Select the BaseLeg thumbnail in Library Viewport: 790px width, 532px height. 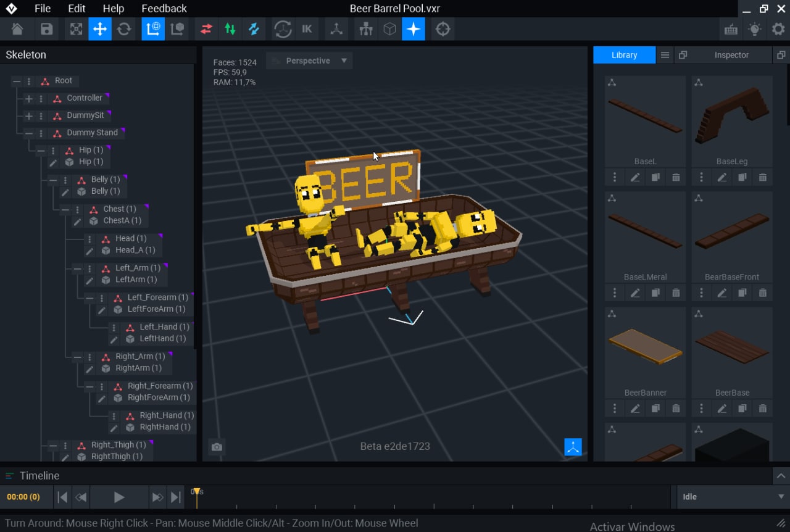[x=732, y=116]
